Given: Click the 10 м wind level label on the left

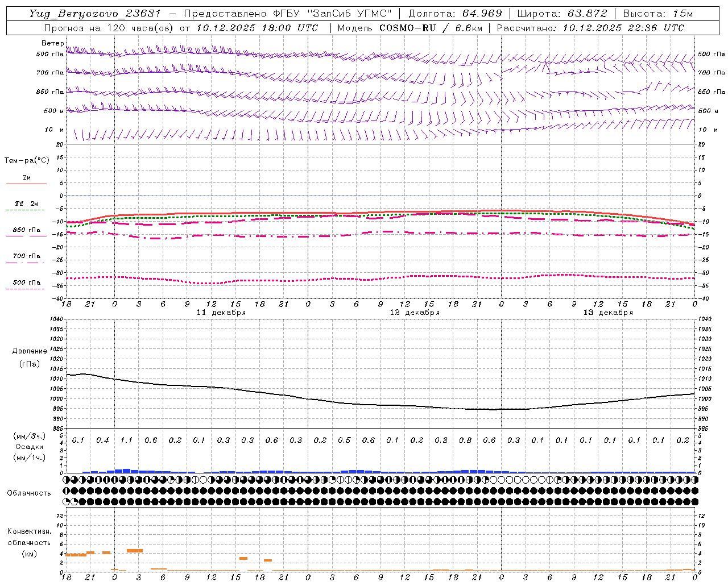Looking at the screenshot, I should 55,130.
